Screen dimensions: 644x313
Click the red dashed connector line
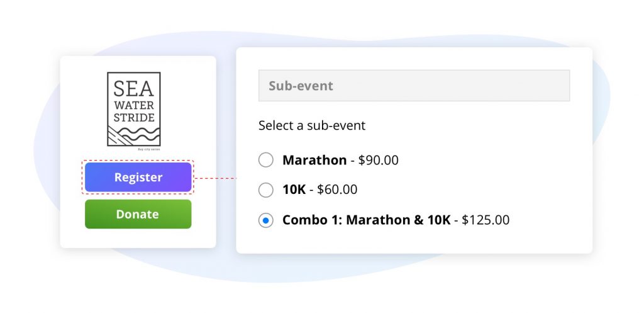[214, 178]
